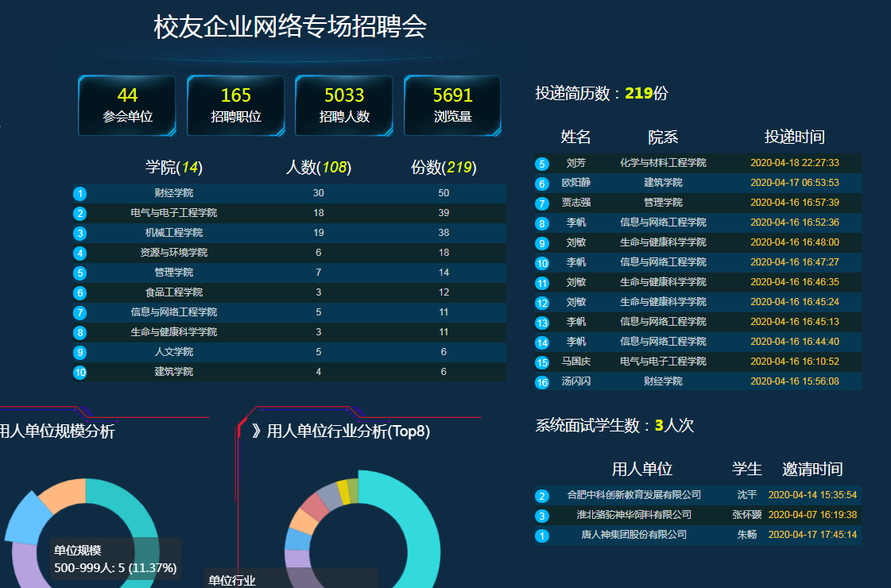Open the 招聘职位 card showing 165

(x=235, y=106)
